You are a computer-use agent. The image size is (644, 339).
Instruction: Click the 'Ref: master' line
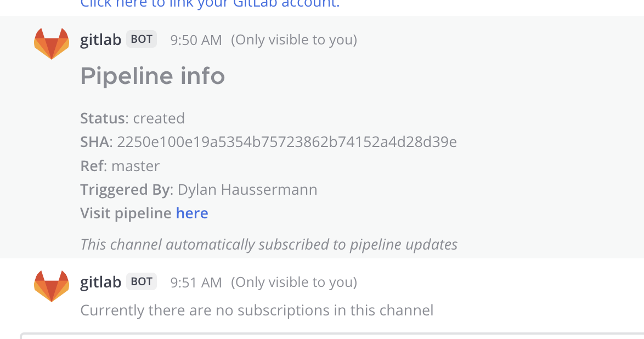coord(120,166)
